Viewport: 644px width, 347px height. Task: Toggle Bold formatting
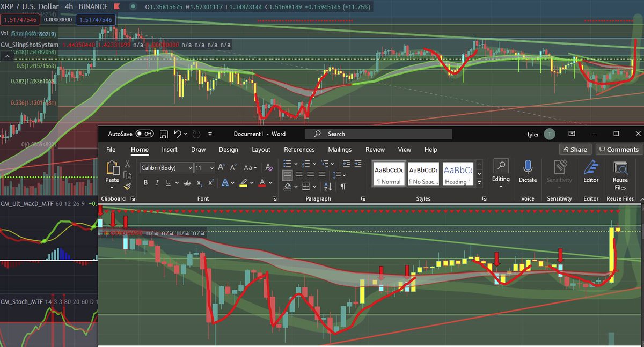pyautogui.click(x=145, y=183)
